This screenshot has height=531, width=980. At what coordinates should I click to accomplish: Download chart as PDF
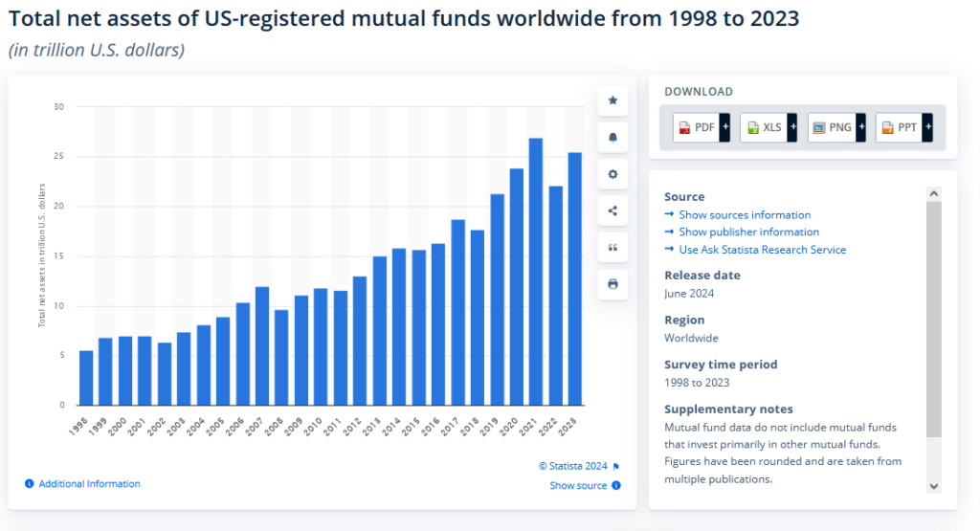coord(696,127)
